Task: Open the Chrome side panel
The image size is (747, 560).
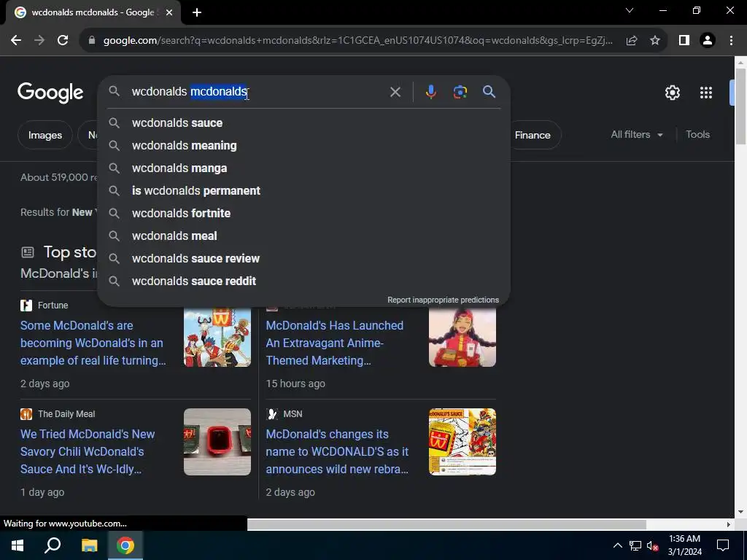Action: point(684,41)
